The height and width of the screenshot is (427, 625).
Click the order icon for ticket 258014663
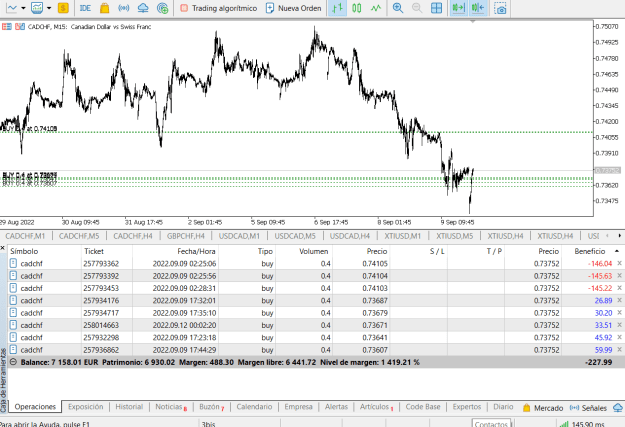click(13, 325)
